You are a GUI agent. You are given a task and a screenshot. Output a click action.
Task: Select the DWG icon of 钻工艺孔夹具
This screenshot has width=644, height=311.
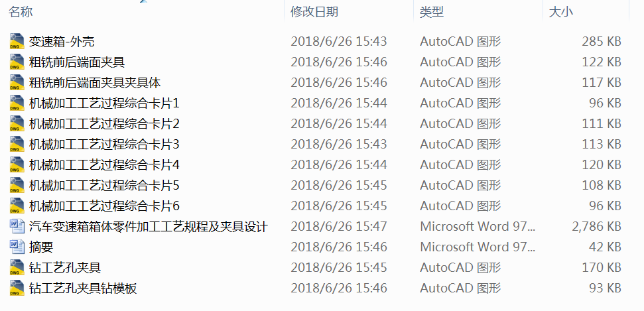[17, 268]
